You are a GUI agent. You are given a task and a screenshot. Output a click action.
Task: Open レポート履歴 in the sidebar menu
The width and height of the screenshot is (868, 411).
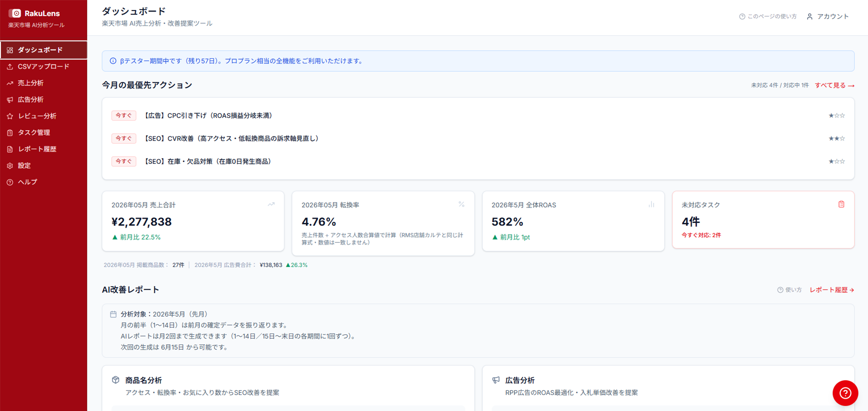[x=44, y=149]
